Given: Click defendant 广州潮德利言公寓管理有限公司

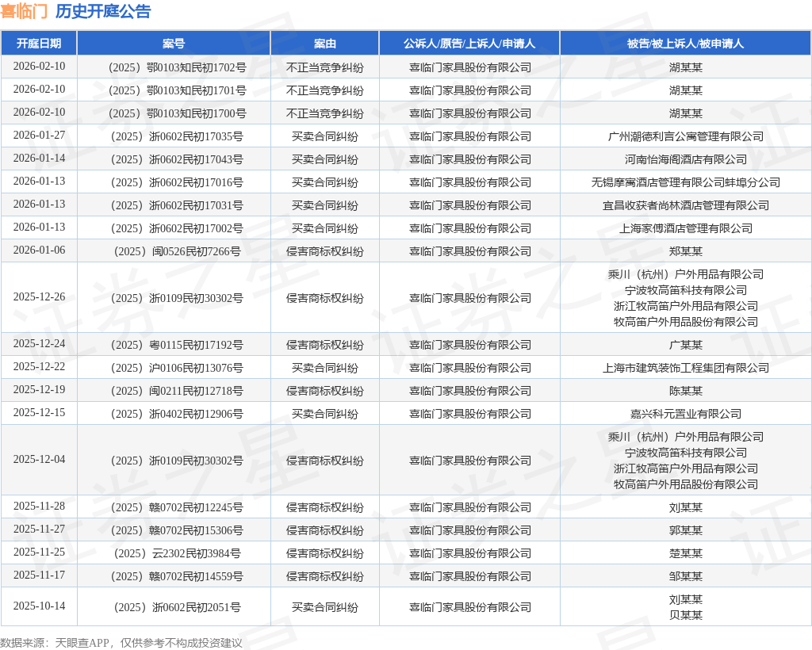Looking at the screenshot, I should (686, 136).
